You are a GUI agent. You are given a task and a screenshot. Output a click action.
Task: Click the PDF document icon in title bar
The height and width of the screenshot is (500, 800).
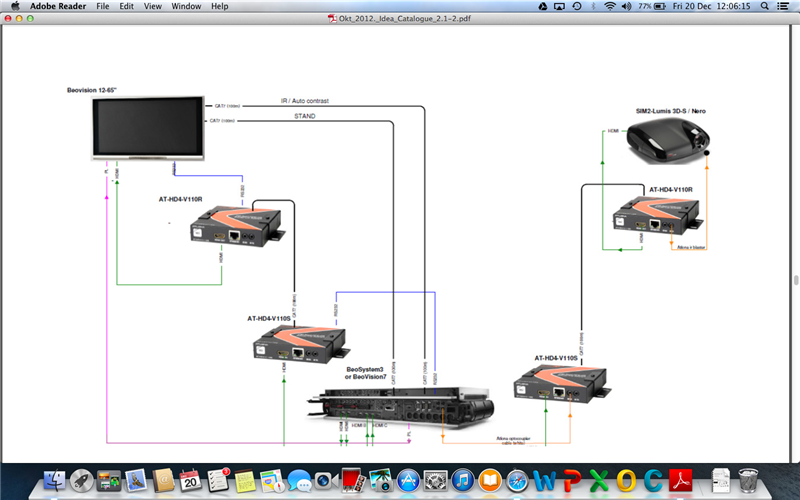pyautogui.click(x=332, y=18)
